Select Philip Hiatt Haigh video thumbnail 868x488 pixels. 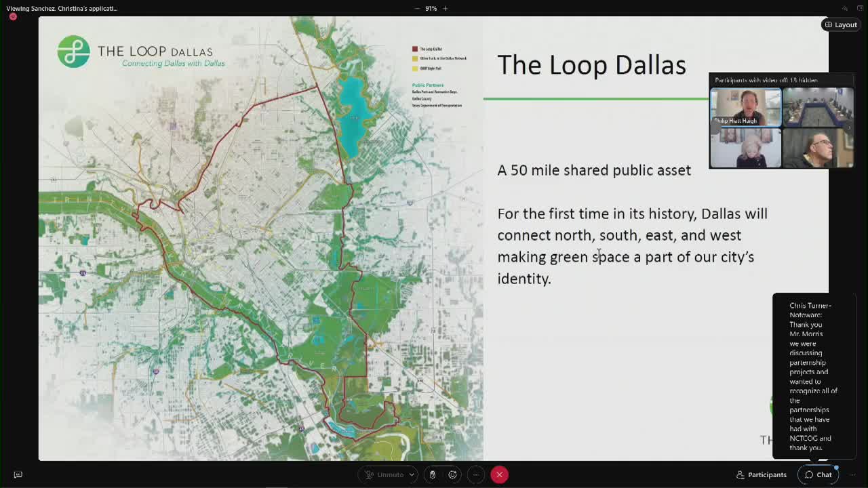(745, 107)
